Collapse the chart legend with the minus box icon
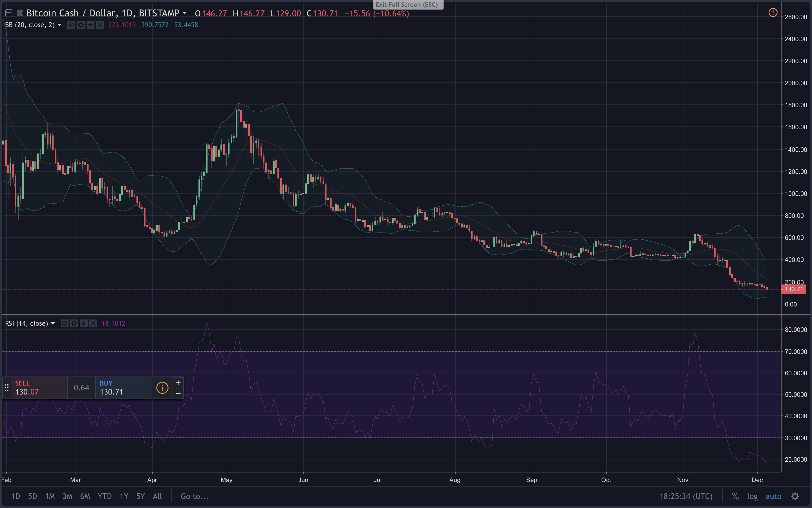 (9, 13)
